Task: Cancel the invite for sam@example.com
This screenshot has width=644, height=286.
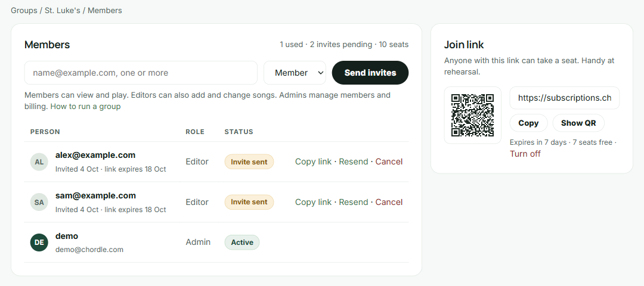Action: (389, 203)
